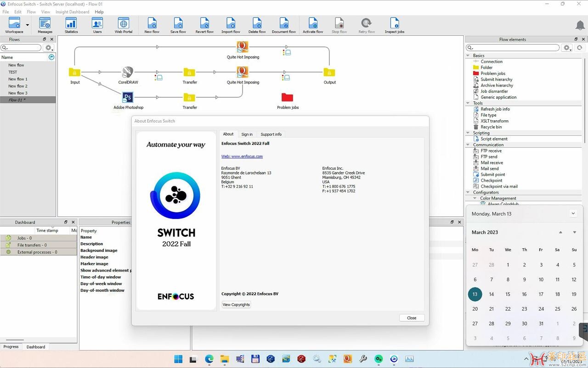Open the Statistics view
Image resolution: width=588 pixels, height=368 pixels.
[71, 25]
